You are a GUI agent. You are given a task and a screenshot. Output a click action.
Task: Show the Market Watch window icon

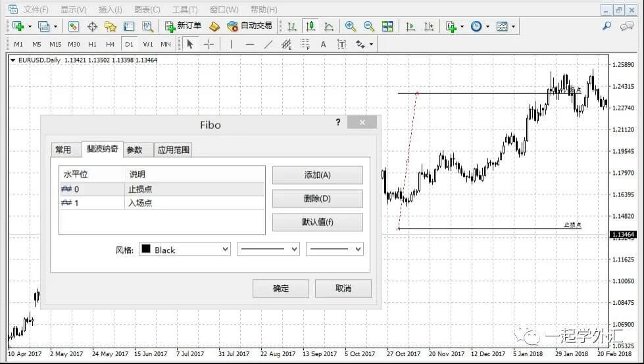74,26
